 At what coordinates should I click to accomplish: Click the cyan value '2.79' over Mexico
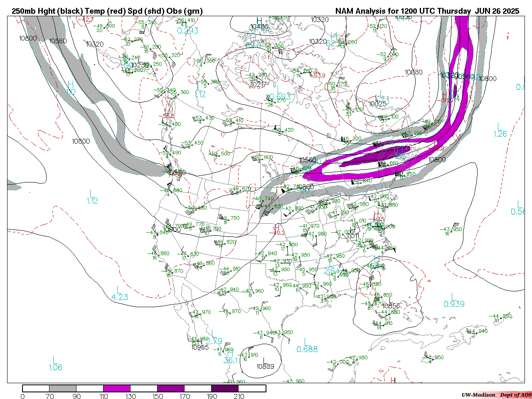coord(215,341)
